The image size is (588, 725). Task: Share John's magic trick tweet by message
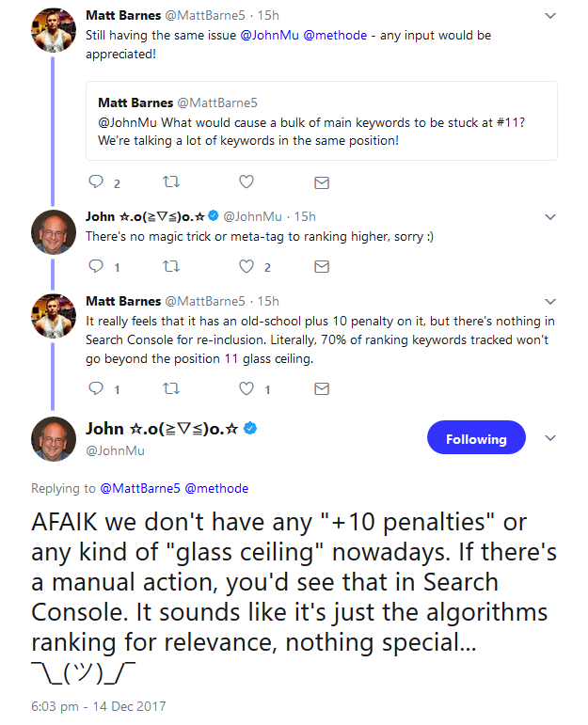[x=322, y=267]
